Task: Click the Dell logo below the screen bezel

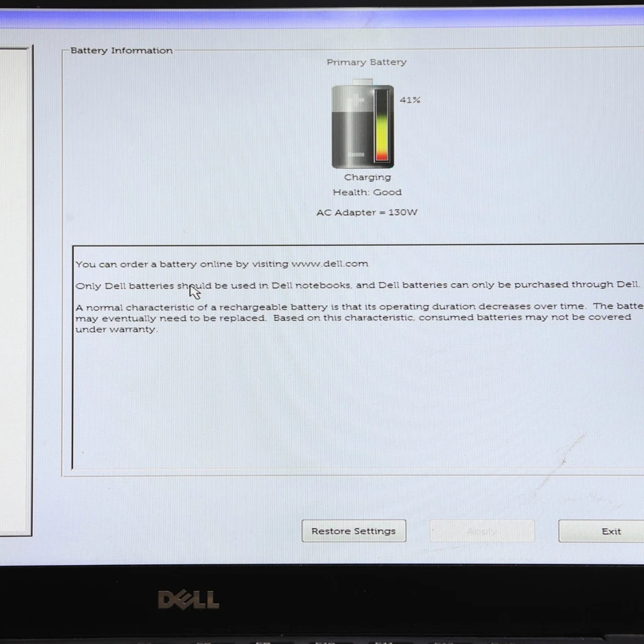Action: [188, 598]
